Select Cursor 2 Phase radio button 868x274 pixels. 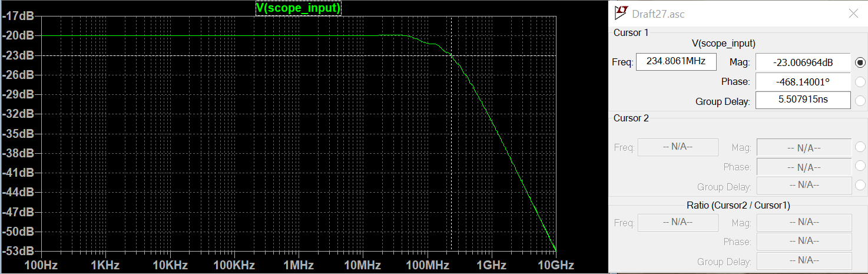coord(860,166)
